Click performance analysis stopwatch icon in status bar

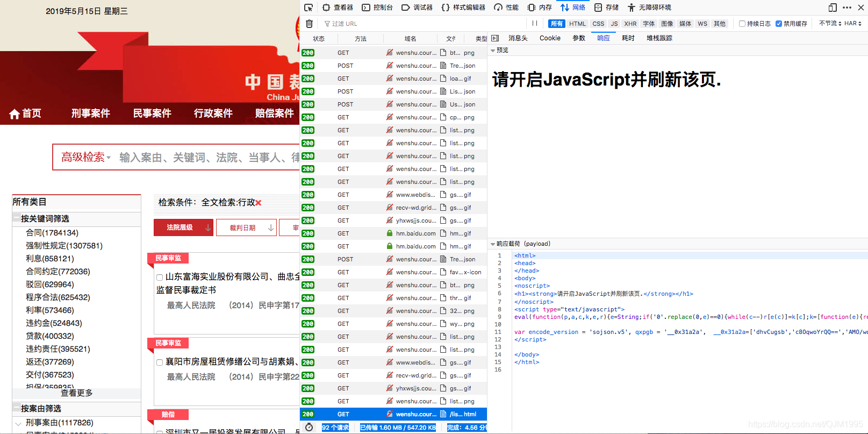309,428
